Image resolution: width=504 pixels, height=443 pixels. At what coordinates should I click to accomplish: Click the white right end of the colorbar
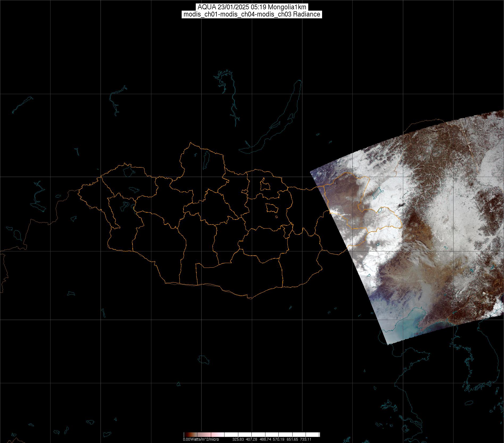pos(316,434)
